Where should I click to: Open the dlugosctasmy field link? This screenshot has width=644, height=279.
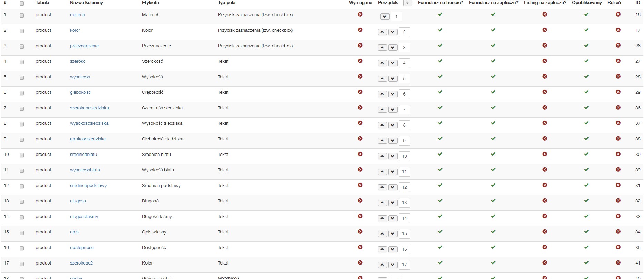[x=84, y=217]
